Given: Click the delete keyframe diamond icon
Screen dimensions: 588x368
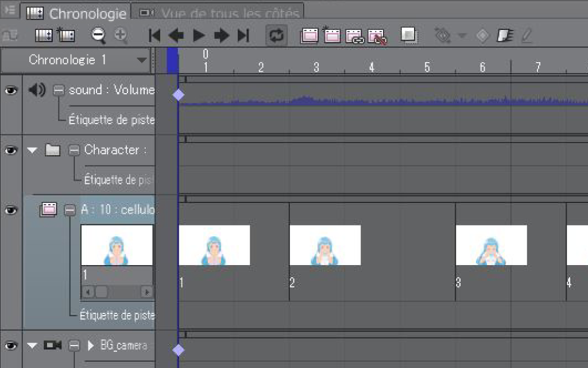Looking at the screenshot, I should (482, 36).
